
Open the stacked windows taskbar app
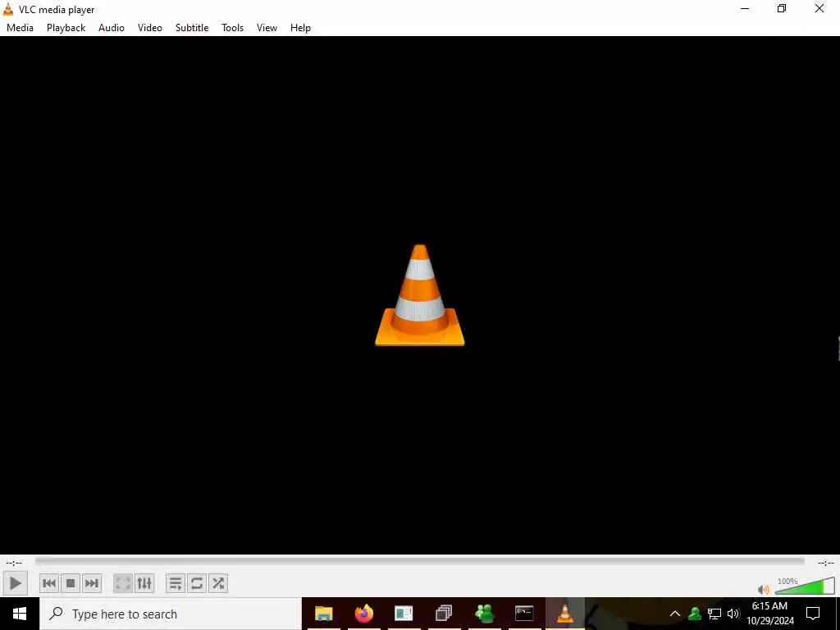pos(444,614)
